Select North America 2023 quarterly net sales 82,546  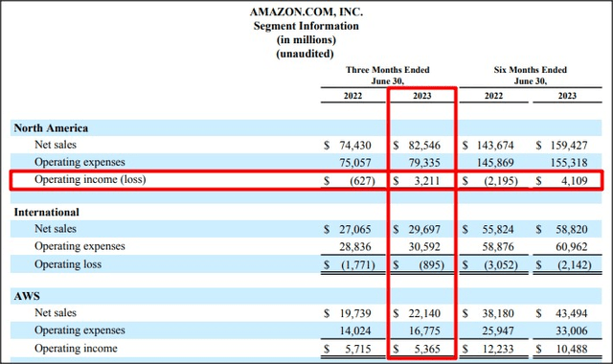424,146
